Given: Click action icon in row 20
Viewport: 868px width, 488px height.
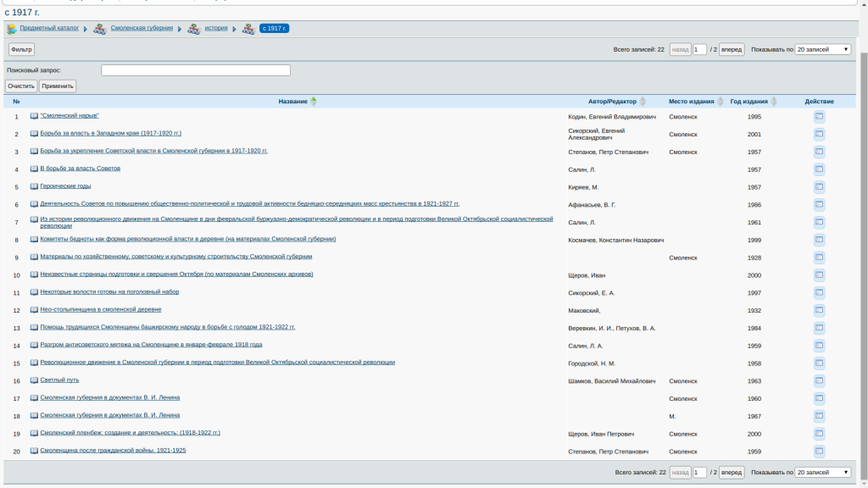Looking at the screenshot, I should [819, 452].
